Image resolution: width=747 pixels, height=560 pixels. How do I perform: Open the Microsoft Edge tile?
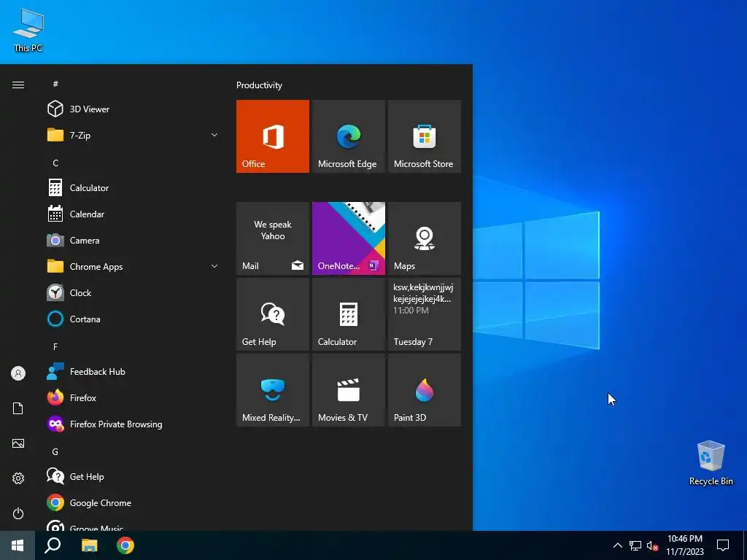coord(348,136)
